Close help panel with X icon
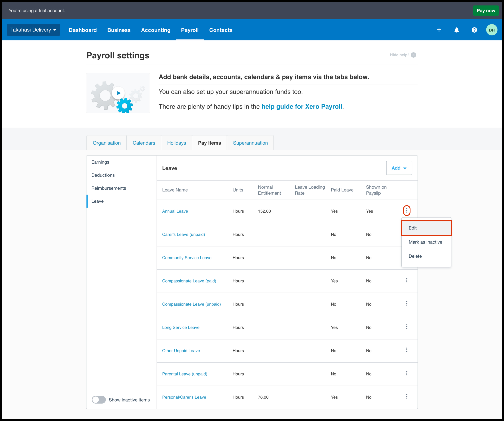The width and height of the screenshot is (504, 421). tap(413, 55)
